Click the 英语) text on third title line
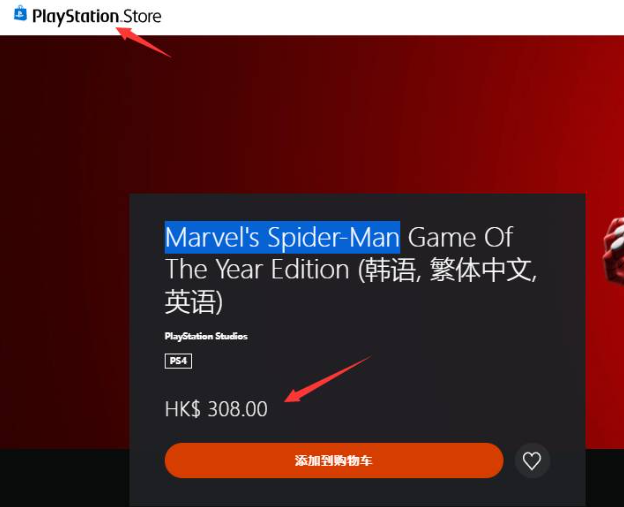The height and width of the screenshot is (507, 624). 194,302
